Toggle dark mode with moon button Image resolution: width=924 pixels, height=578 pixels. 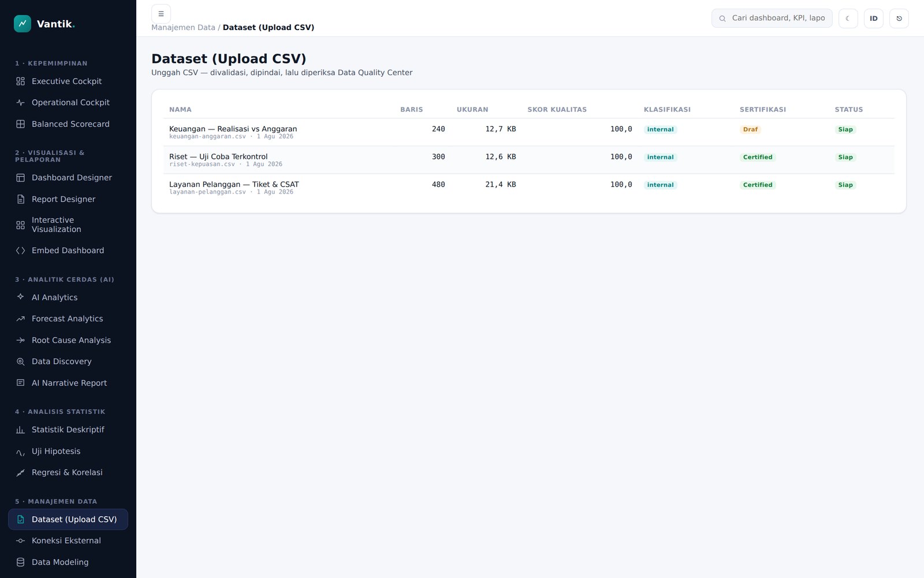point(848,18)
